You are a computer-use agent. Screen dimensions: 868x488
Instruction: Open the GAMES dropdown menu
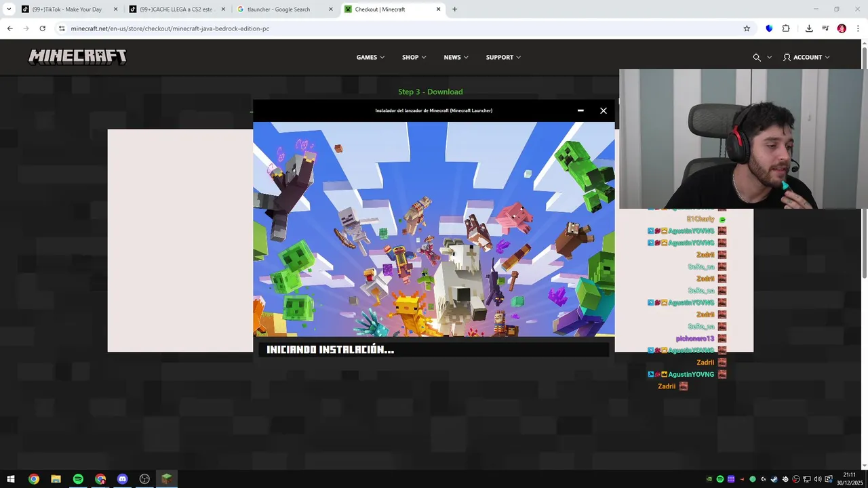click(370, 58)
